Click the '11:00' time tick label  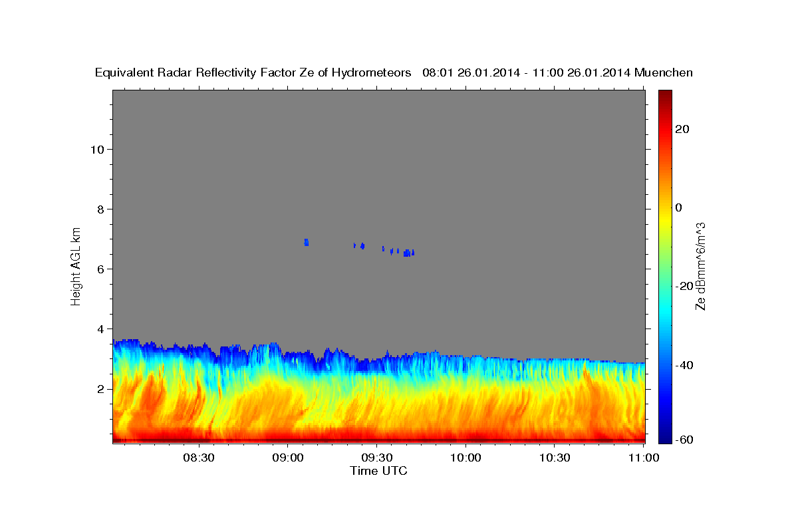(x=644, y=458)
